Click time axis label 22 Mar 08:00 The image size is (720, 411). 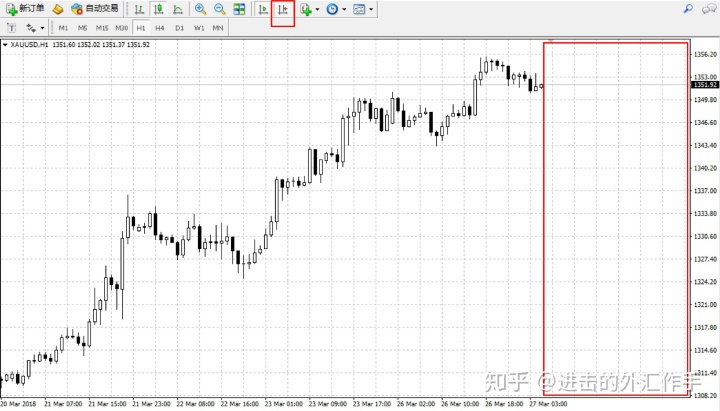[x=195, y=404]
